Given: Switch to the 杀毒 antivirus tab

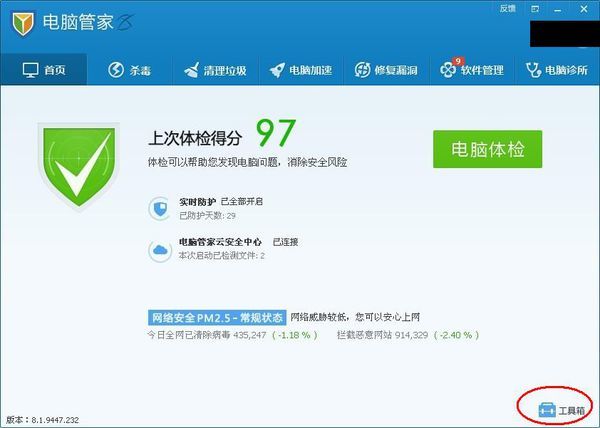Looking at the screenshot, I should (x=129, y=70).
